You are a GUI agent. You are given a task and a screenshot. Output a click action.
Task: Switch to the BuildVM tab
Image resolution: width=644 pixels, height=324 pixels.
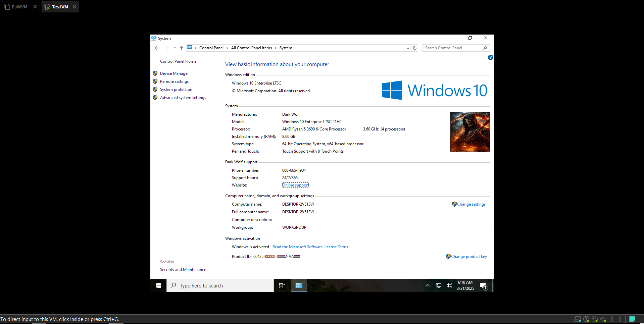pyautogui.click(x=19, y=7)
